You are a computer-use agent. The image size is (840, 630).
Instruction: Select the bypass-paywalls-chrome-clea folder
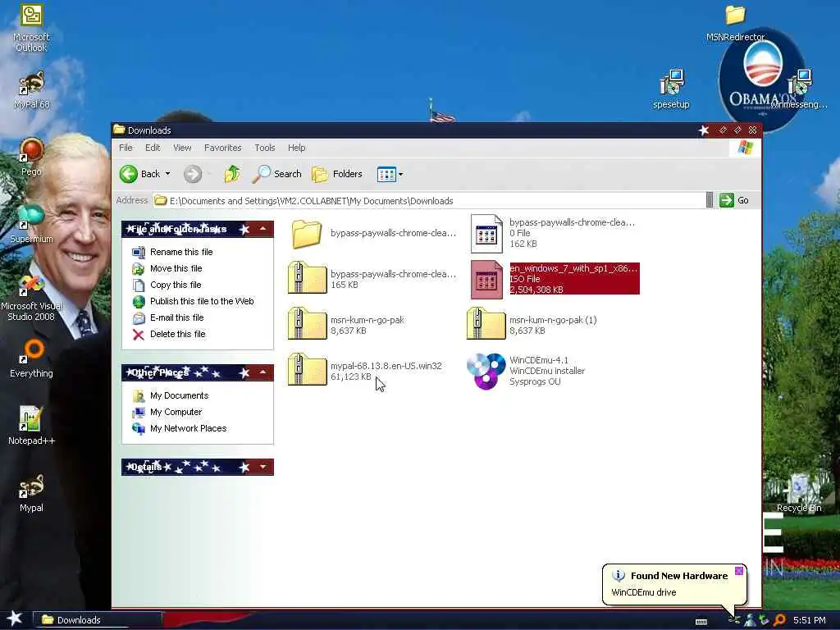pos(373,233)
